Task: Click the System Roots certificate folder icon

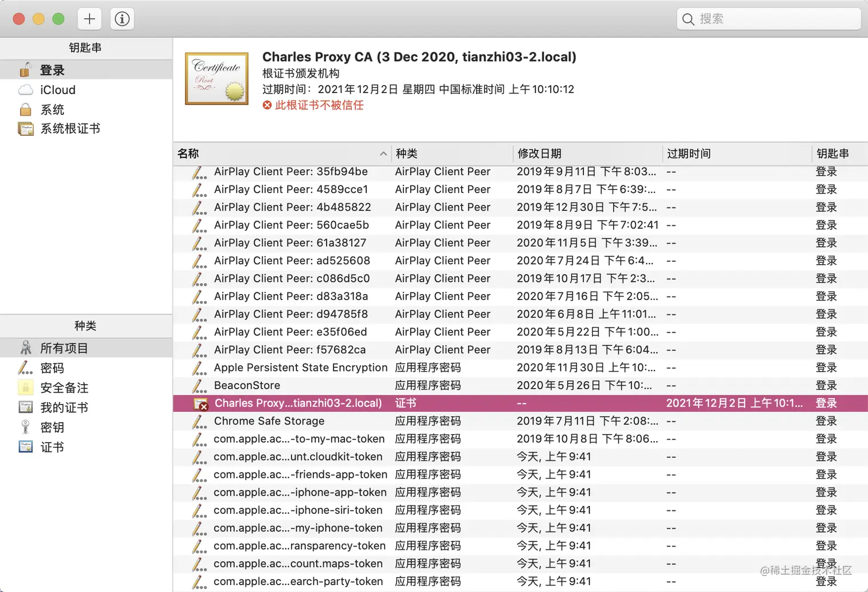Action: click(x=26, y=129)
